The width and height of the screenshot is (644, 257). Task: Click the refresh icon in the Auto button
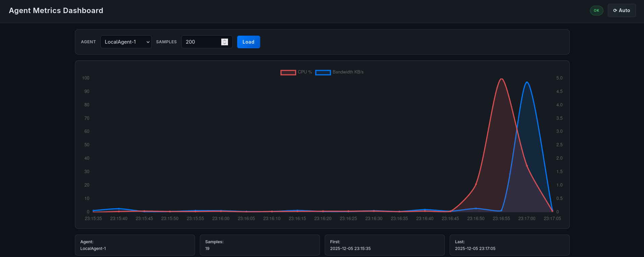(x=615, y=10)
